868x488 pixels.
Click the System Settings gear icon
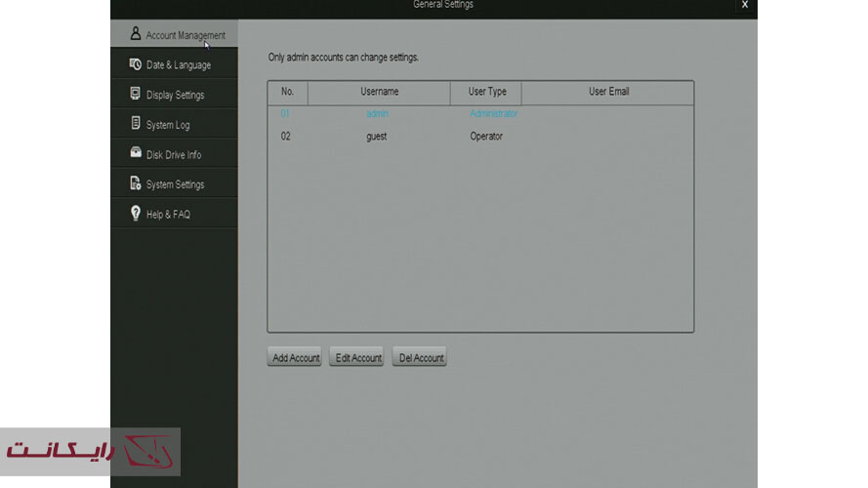coord(136,183)
